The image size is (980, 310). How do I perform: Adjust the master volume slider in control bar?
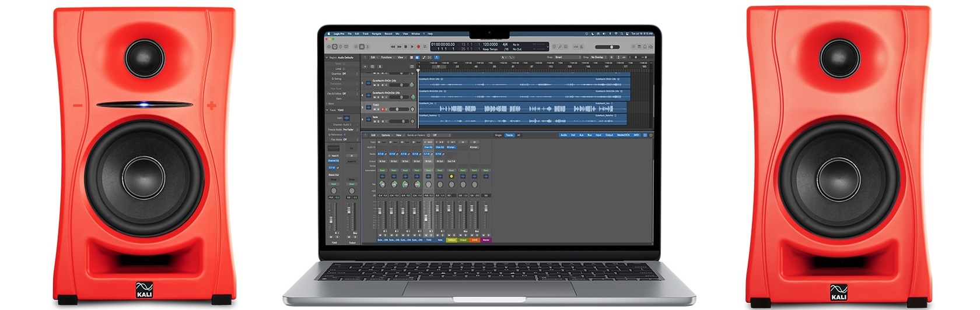point(607,47)
